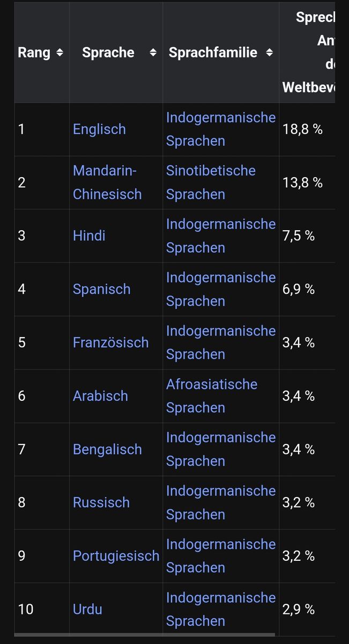This screenshot has height=644, width=349.
Task: Follow the Hindi link
Action: 89,236
